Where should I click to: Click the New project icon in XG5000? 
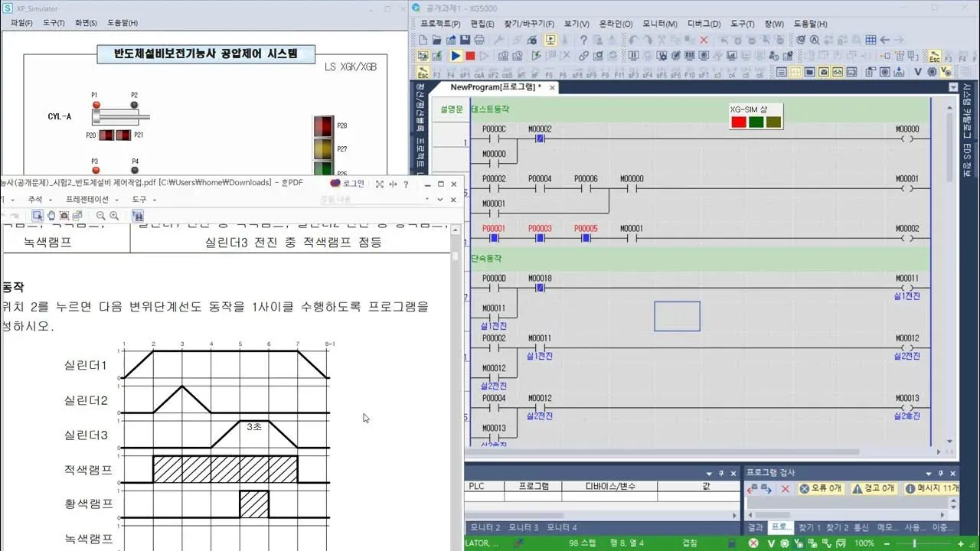[423, 40]
